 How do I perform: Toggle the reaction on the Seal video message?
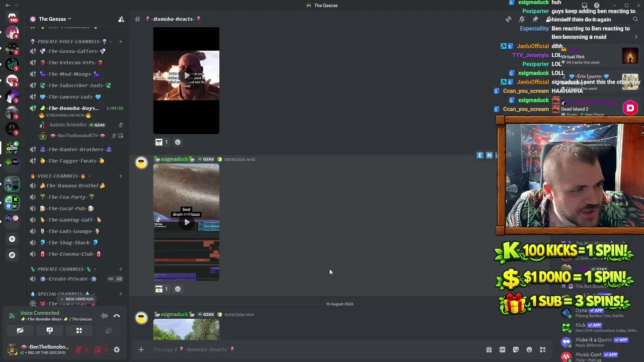pyautogui.click(x=162, y=289)
